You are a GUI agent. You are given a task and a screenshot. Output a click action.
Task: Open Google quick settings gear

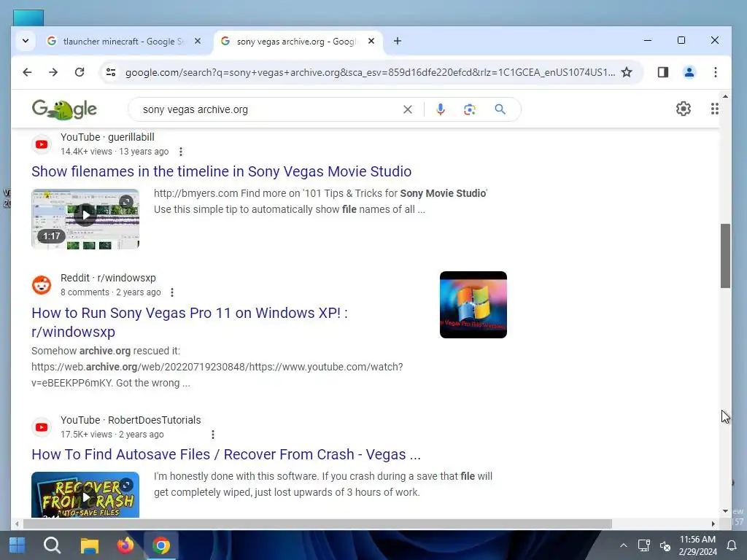pyautogui.click(x=684, y=109)
